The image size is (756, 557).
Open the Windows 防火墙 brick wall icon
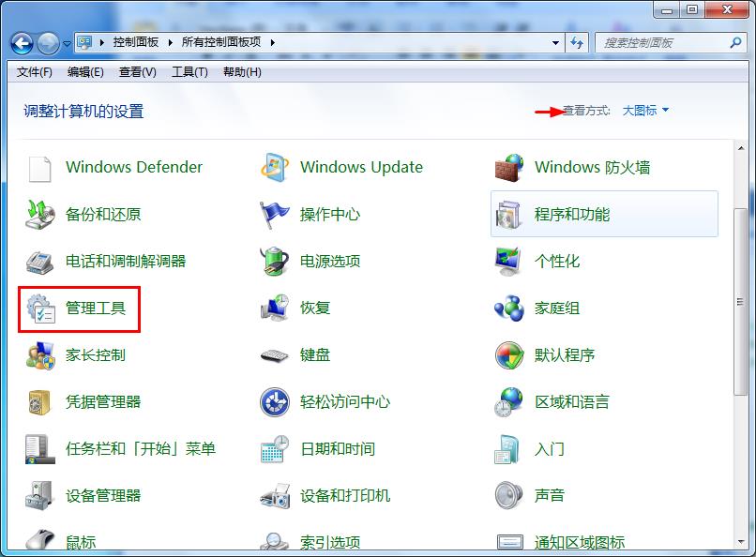tap(509, 168)
